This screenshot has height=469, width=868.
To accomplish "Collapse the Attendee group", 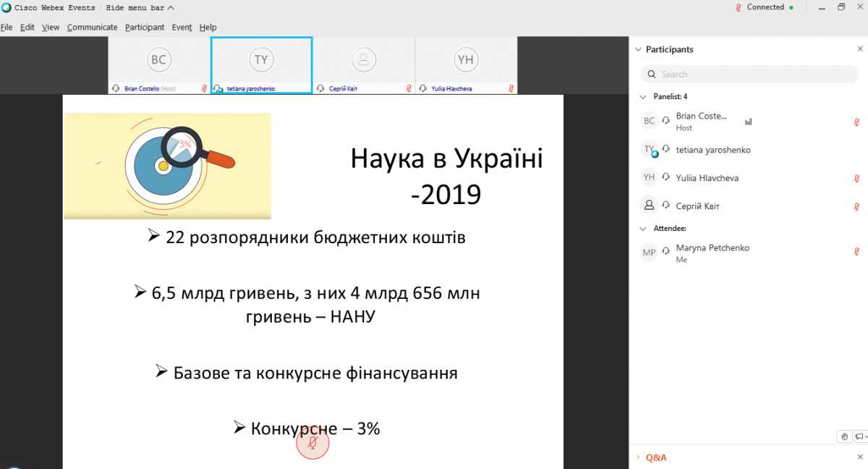I will pos(642,228).
